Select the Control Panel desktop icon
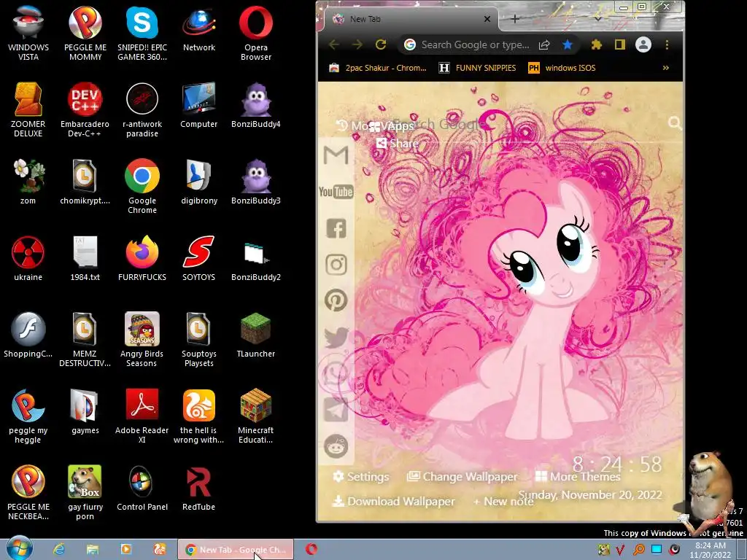 (142, 488)
